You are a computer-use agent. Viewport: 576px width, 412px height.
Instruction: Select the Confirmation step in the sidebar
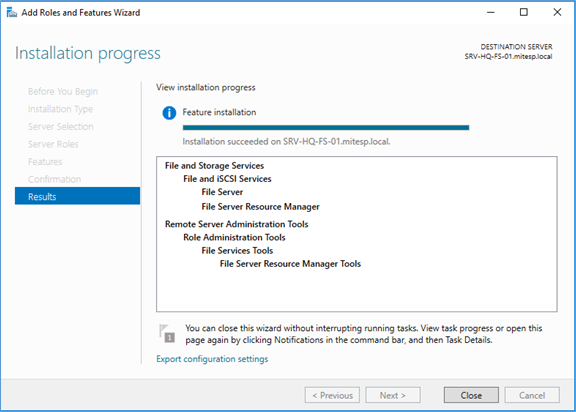[54, 179]
